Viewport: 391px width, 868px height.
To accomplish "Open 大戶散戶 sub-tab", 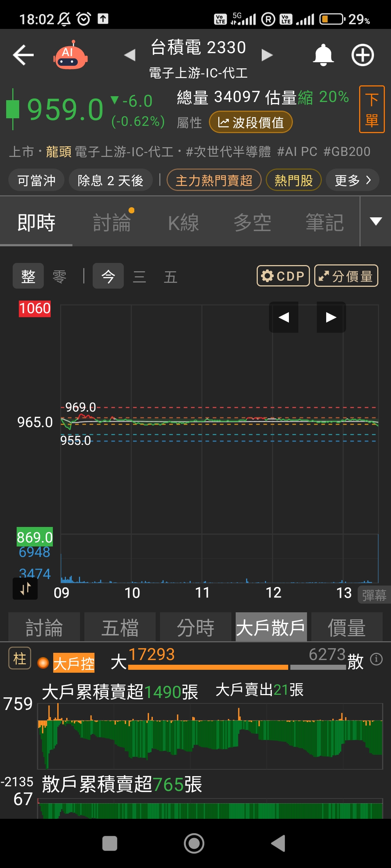I will tap(271, 627).
